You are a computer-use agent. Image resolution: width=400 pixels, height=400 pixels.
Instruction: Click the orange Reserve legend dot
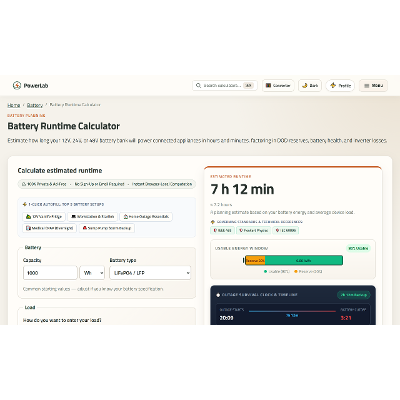tap(296, 272)
